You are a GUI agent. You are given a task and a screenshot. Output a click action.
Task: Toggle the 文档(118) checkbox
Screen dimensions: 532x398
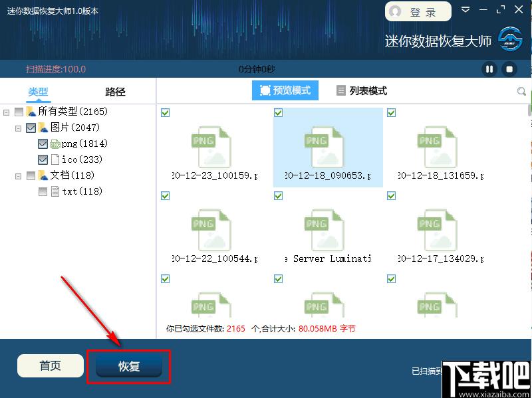click(31, 175)
